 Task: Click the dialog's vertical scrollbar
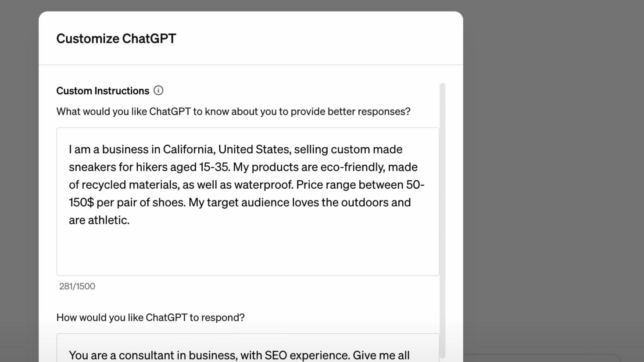pos(442,219)
